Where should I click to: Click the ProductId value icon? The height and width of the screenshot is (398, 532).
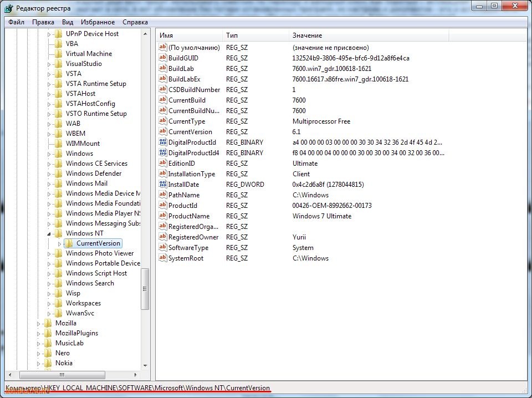click(163, 205)
